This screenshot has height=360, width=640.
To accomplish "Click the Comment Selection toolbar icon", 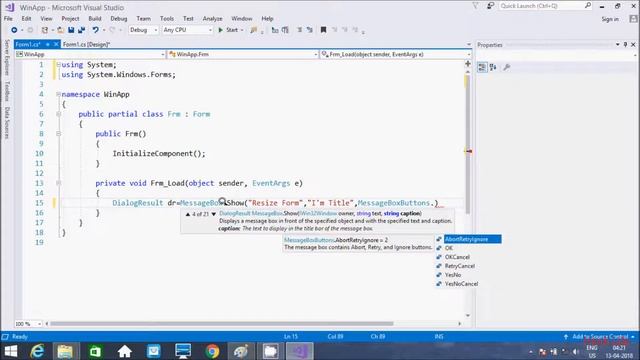I will [x=275, y=30].
